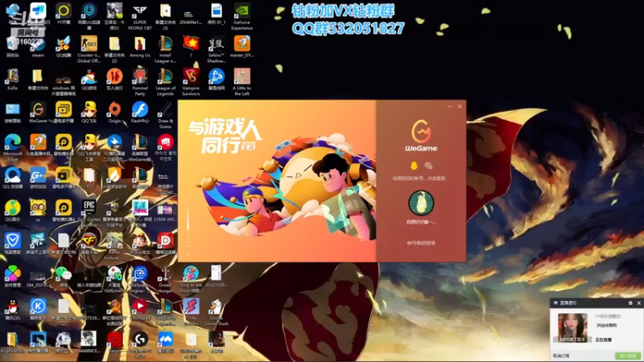Open the Tricky Towers shortcut
644x362 pixels.
click(191, 312)
